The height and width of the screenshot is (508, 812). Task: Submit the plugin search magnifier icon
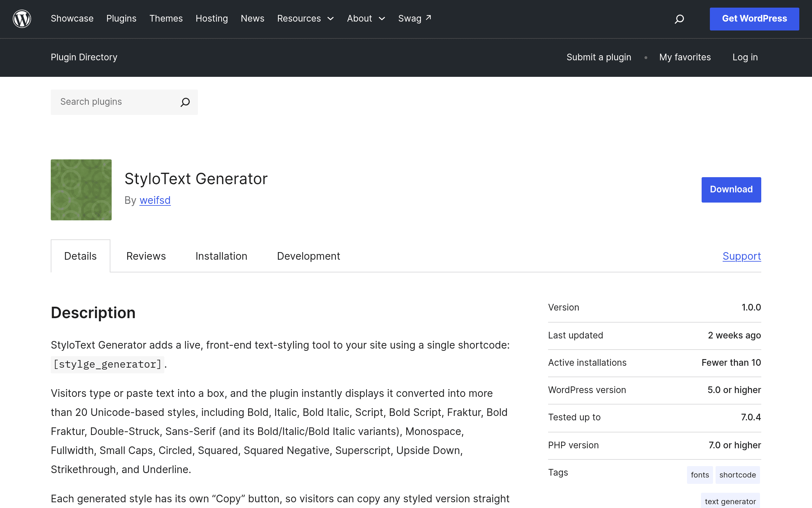click(x=185, y=102)
